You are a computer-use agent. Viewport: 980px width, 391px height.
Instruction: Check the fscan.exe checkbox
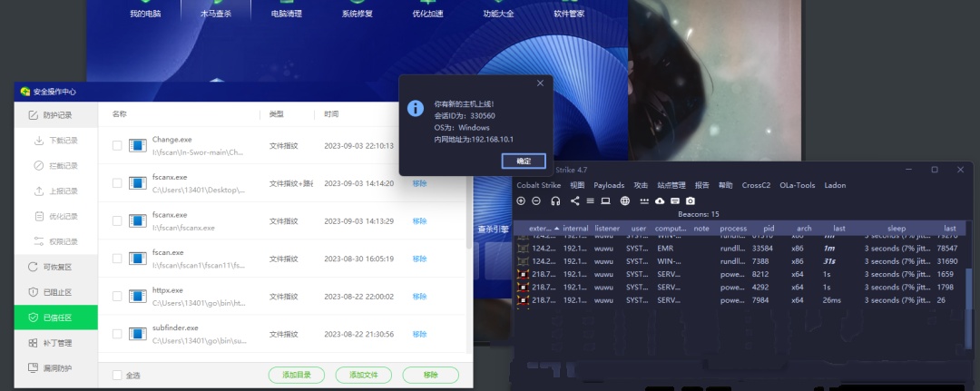click(117, 259)
